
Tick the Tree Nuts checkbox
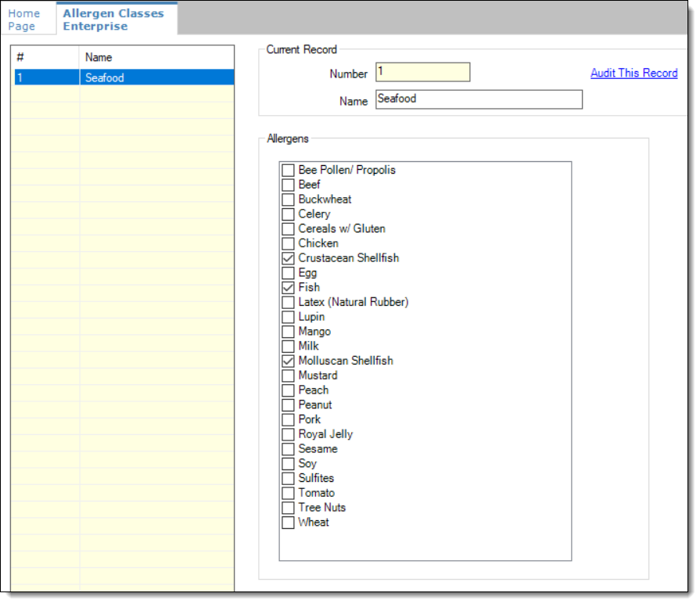click(288, 508)
